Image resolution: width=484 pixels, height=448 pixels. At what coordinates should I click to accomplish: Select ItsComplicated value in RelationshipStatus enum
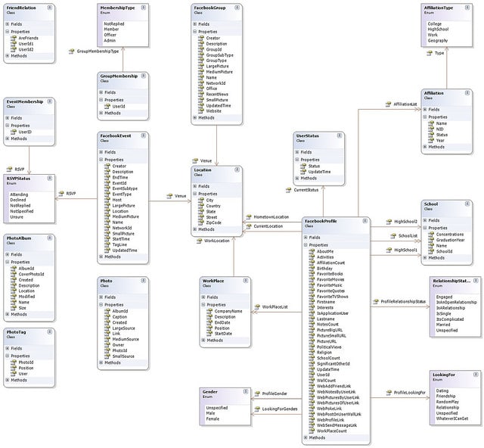coord(450,319)
